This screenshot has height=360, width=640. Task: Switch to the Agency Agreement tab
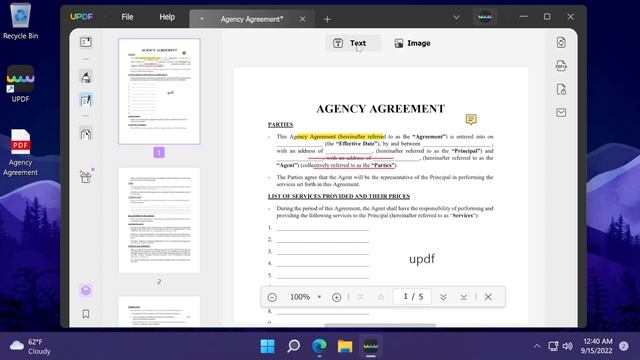252,19
